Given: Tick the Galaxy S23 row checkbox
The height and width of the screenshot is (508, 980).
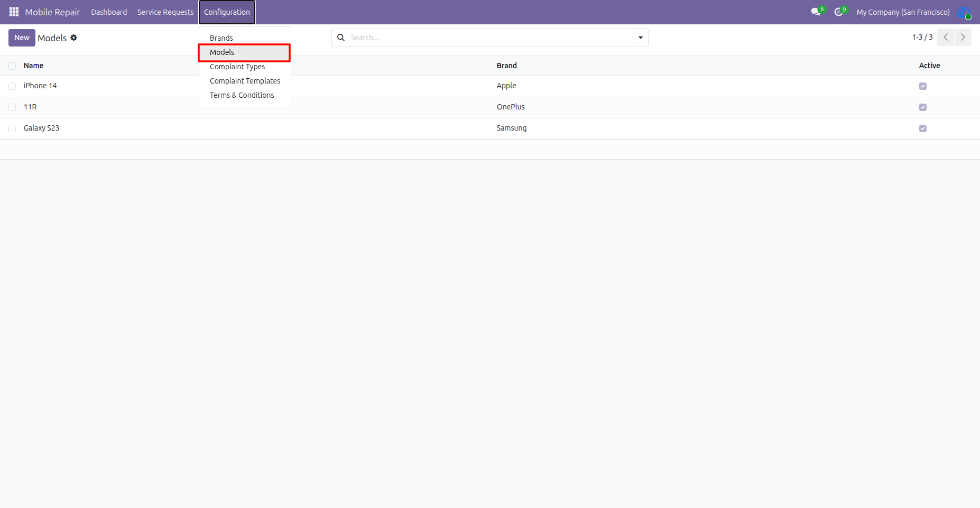Looking at the screenshot, I should point(12,128).
